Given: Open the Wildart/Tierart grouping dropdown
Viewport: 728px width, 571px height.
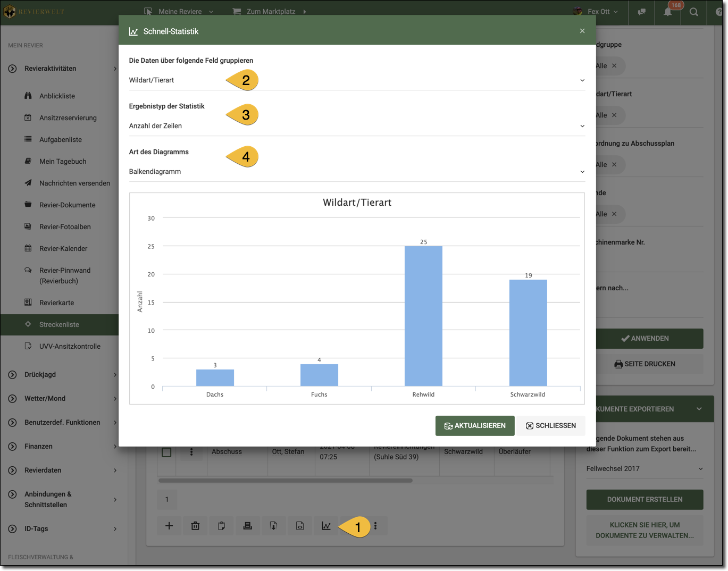Looking at the screenshot, I should [356, 80].
